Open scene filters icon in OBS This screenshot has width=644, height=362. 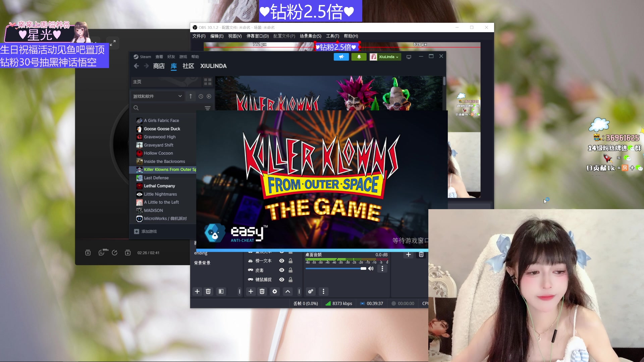tap(221, 292)
